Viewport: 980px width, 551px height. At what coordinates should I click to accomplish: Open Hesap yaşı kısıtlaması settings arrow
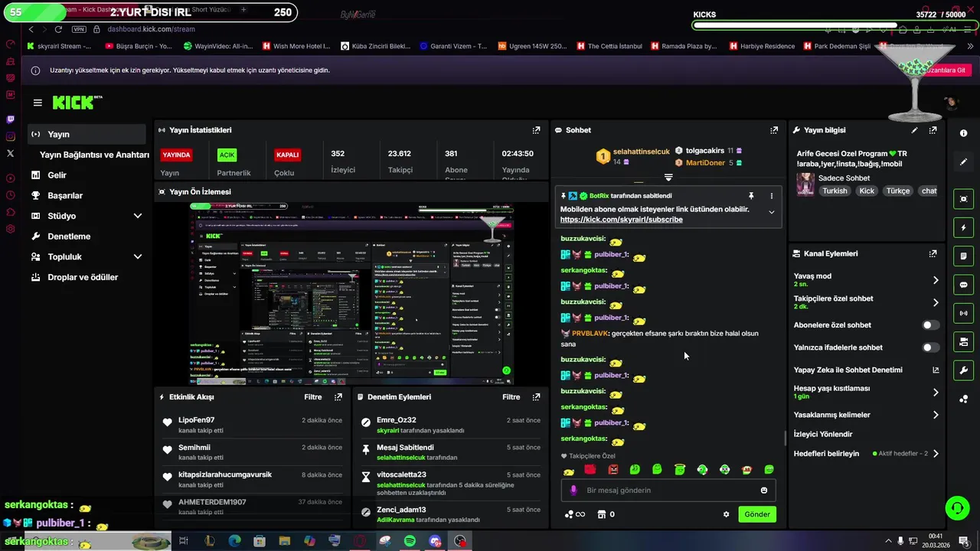[935, 392]
